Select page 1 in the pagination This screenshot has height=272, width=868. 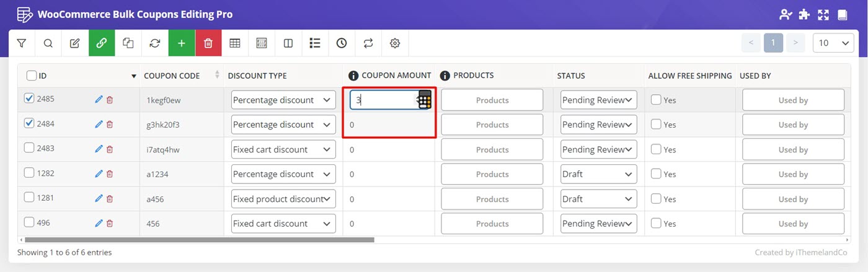pyautogui.click(x=773, y=43)
